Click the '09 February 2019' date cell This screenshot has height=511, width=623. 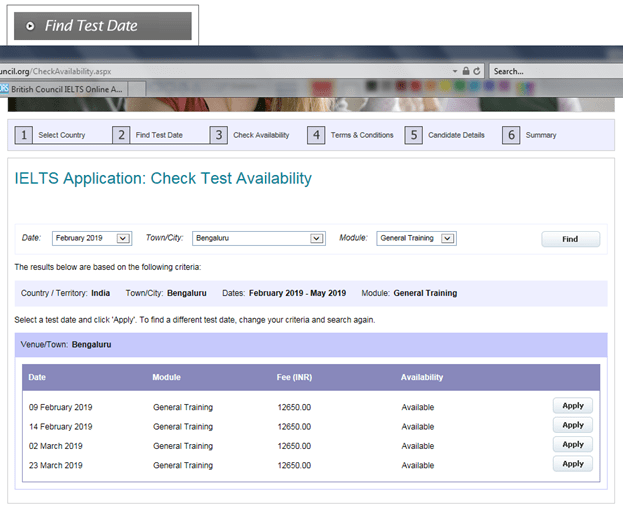pyautogui.click(x=60, y=407)
